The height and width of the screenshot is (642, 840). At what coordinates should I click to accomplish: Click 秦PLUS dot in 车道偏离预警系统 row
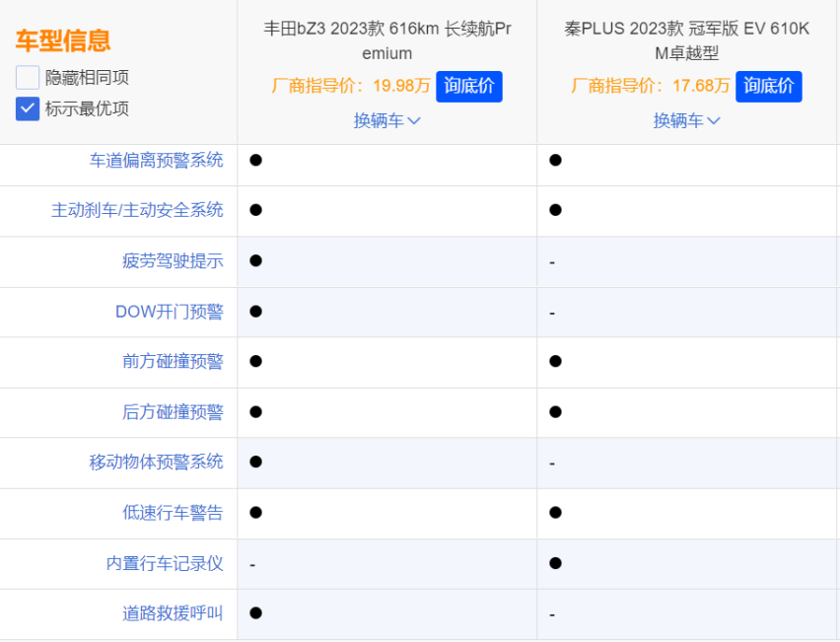pyautogui.click(x=555, y=160)
